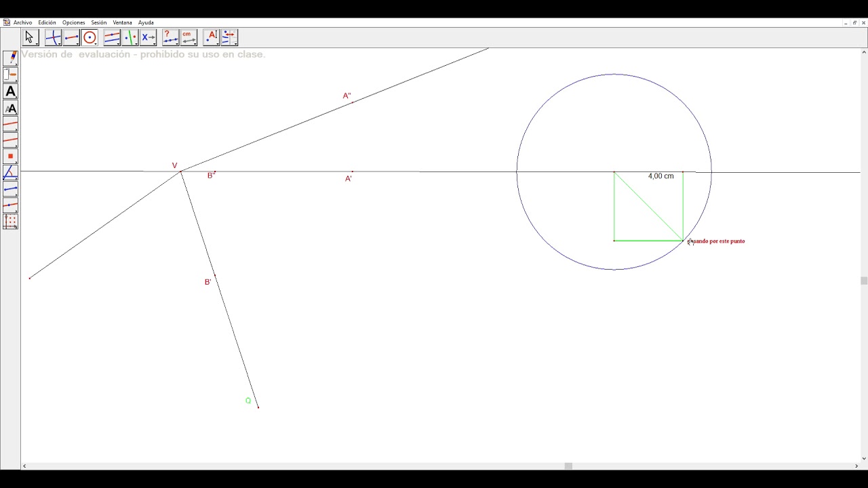Click the horizontal scrollbar right arrow
868x488 pixels.
tap(856, 466)
